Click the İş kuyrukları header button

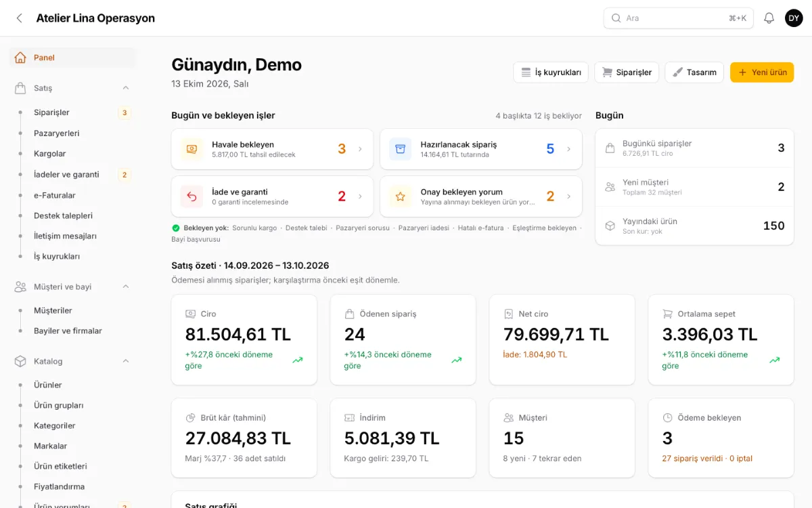click(x=551, y=72)
